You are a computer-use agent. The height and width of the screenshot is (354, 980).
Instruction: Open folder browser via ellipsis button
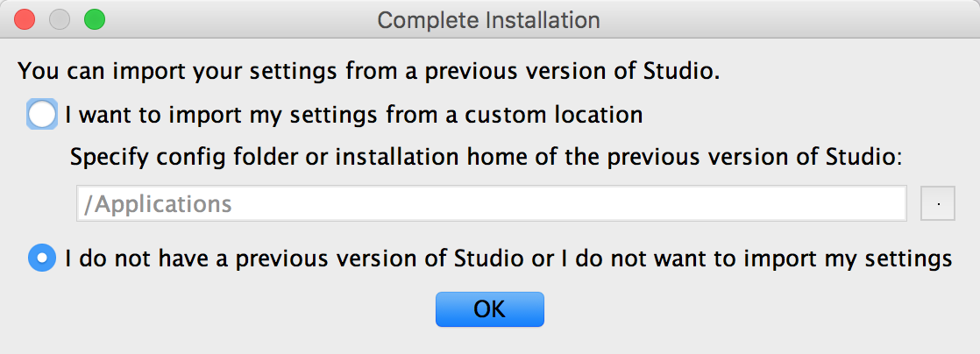[x=938, y=204]
